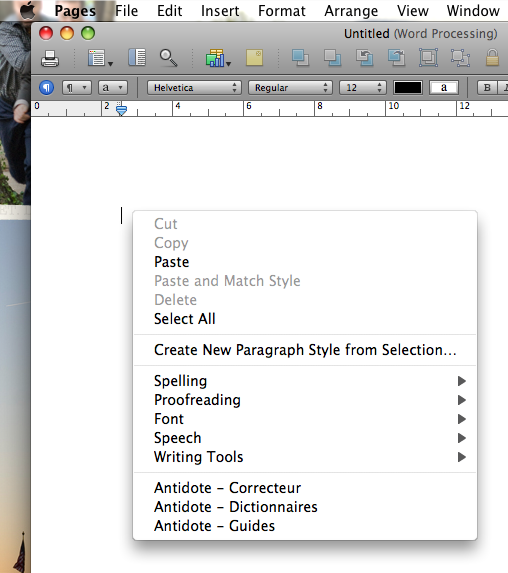Open Antidote – Guides

(x=305, y=526)
